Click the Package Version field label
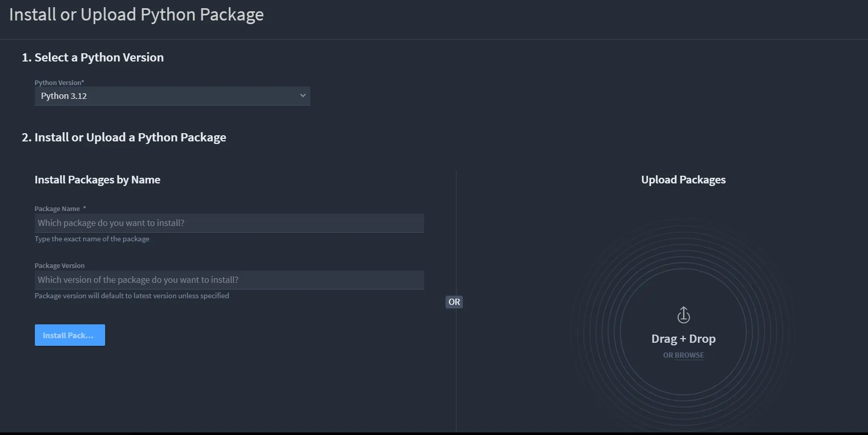Image resolution: width=868 pixels, height=435 pixels. [x=59, y=265]
